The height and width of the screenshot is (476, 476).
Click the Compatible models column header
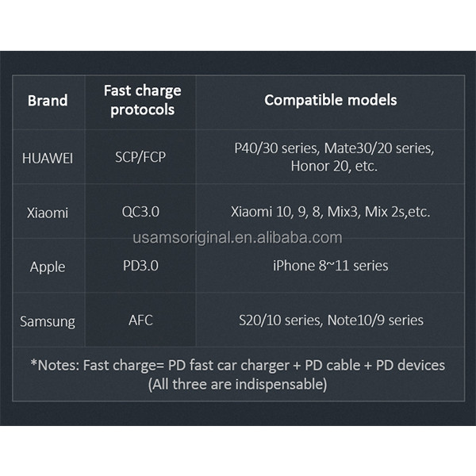(x=330, y=100)
